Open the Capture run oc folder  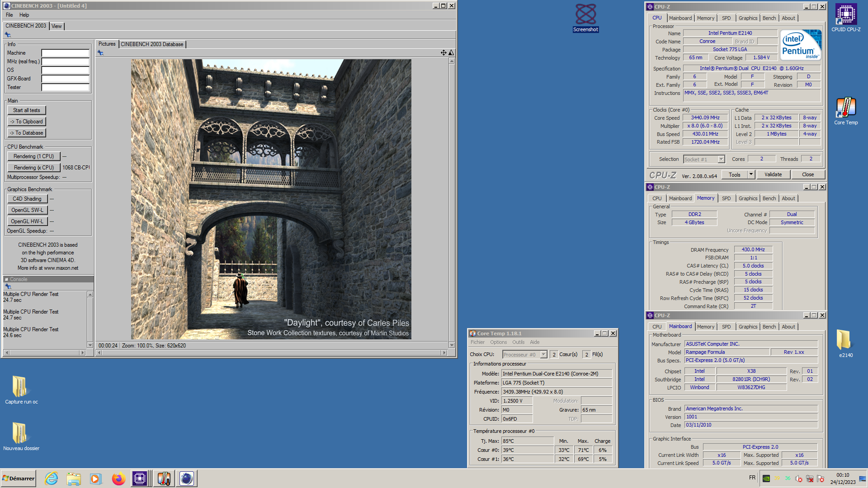(x=21, y=390)
